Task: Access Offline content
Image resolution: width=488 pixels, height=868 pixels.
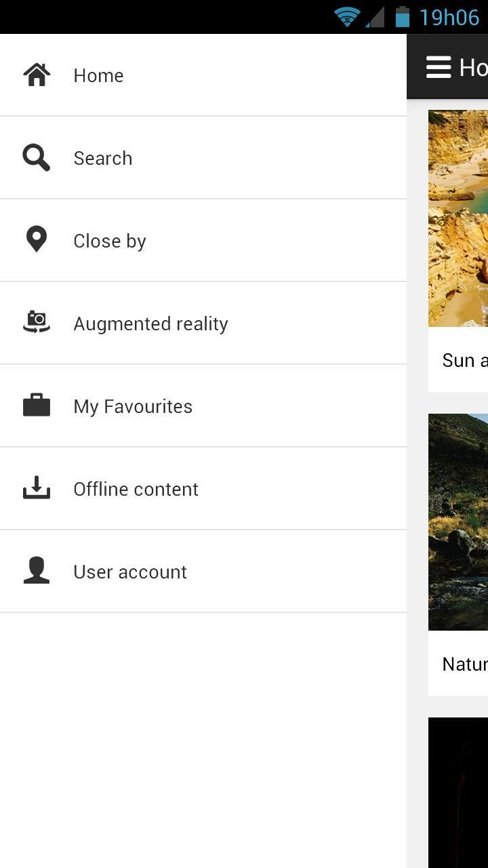Action: [x=136, y=488]
